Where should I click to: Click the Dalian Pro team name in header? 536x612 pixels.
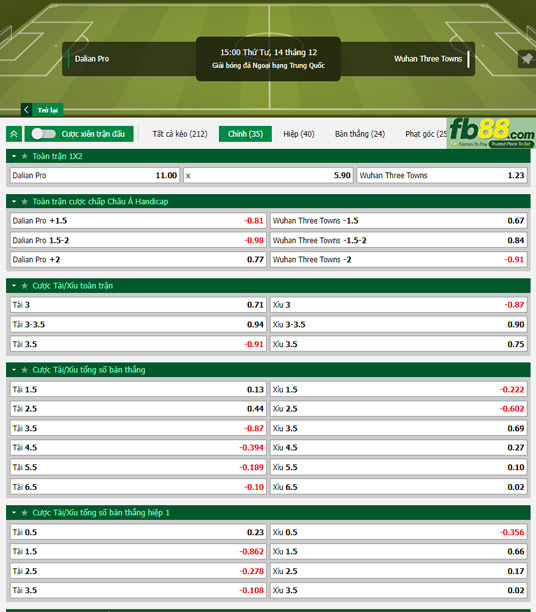(x=92, y=59)
